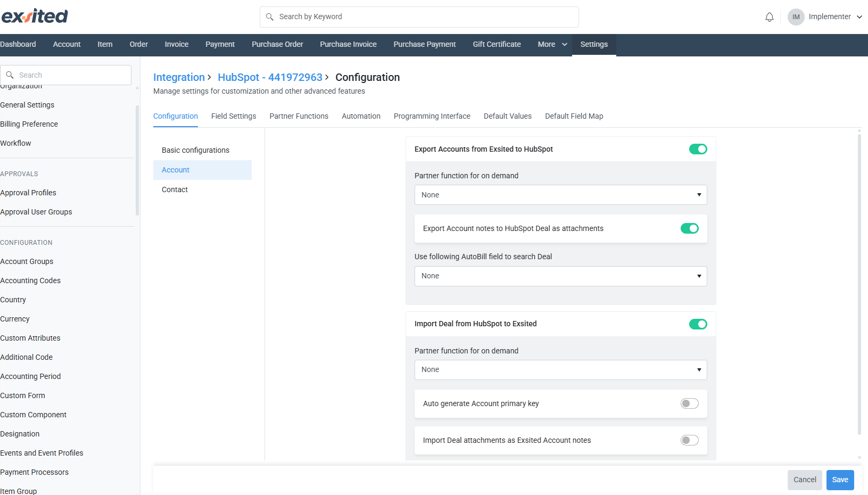868x495 pixels.
Task: Go to the Item menu
Action: pyautogui.click(x=105, y=45)
